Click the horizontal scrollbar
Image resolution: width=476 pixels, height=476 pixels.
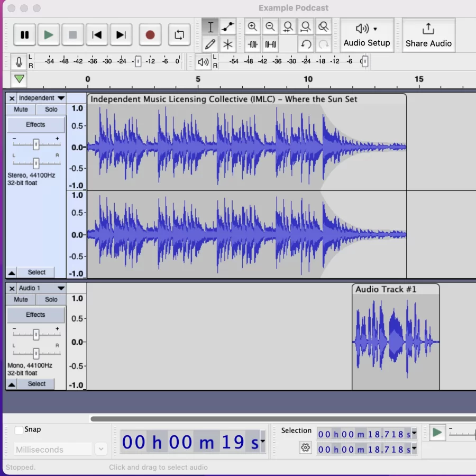point(283,419)
